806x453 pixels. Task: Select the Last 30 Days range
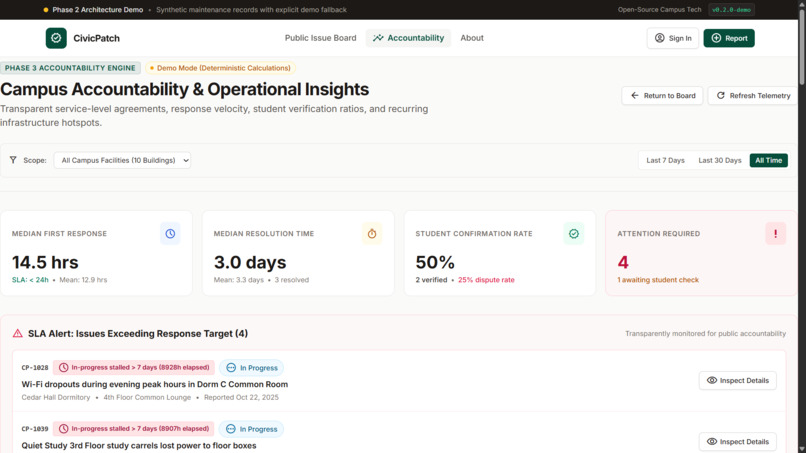coord(720,160)
